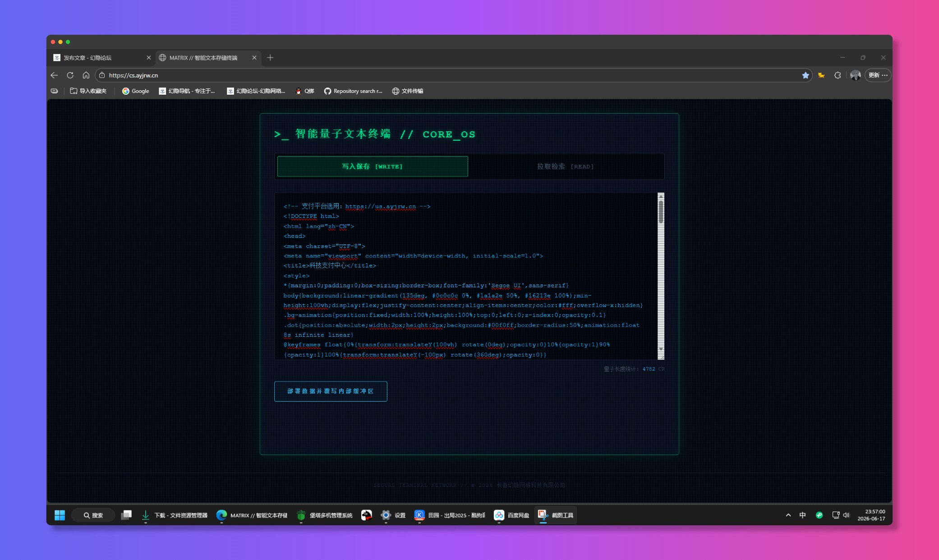Open 堡塔多机管理系统 from the taskbar
The height and width of the screenshot is (560, 939).
[325, 515]
